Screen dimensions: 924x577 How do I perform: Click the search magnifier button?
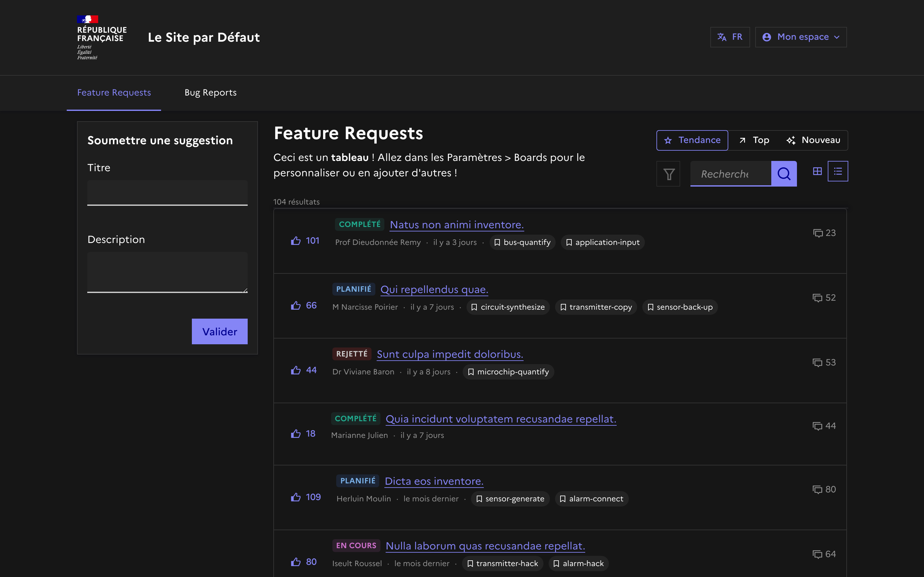(x=783, y=174)
